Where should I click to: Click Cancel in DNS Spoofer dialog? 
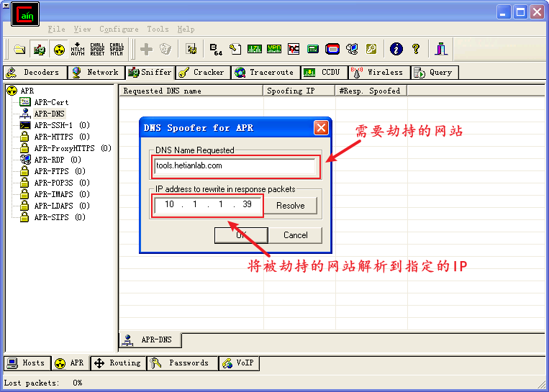[x=296, y=235]
